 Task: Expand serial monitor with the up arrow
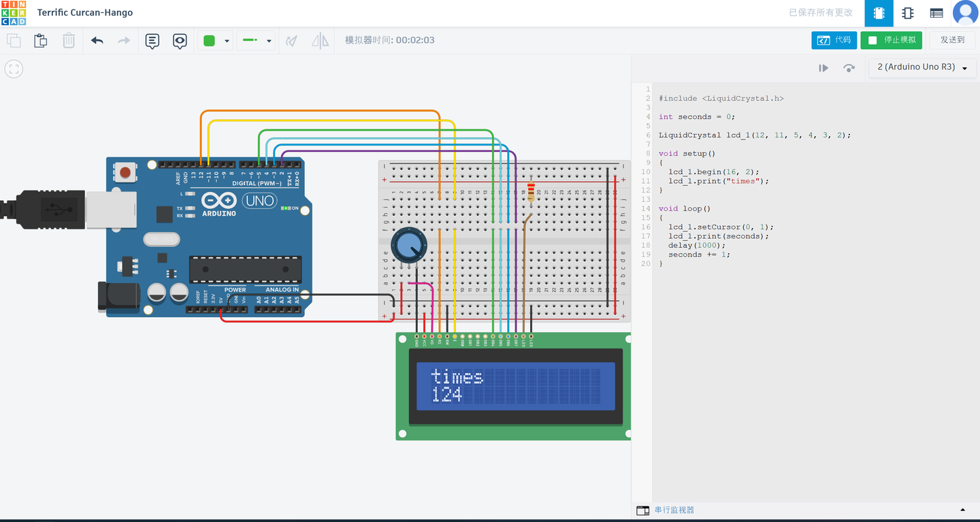pos(962,510)
